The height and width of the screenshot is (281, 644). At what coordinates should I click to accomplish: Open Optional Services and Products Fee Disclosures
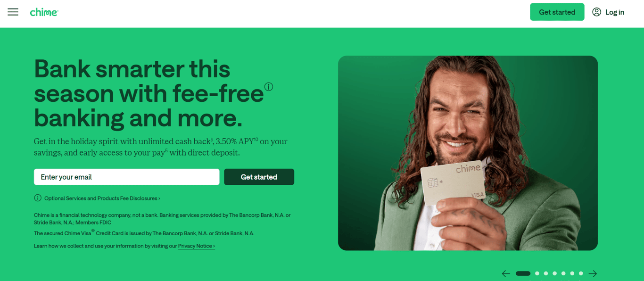point(102,198)
